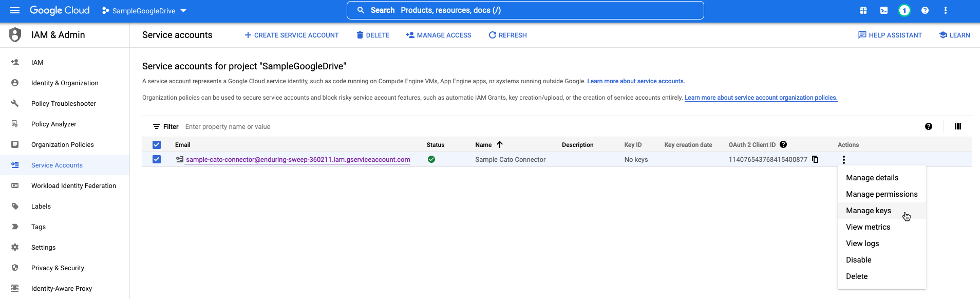Screen dimensions: 980x299
Task: Uncheck the sample-cato-connector row checkbox
Action: [x=157, y=159]
